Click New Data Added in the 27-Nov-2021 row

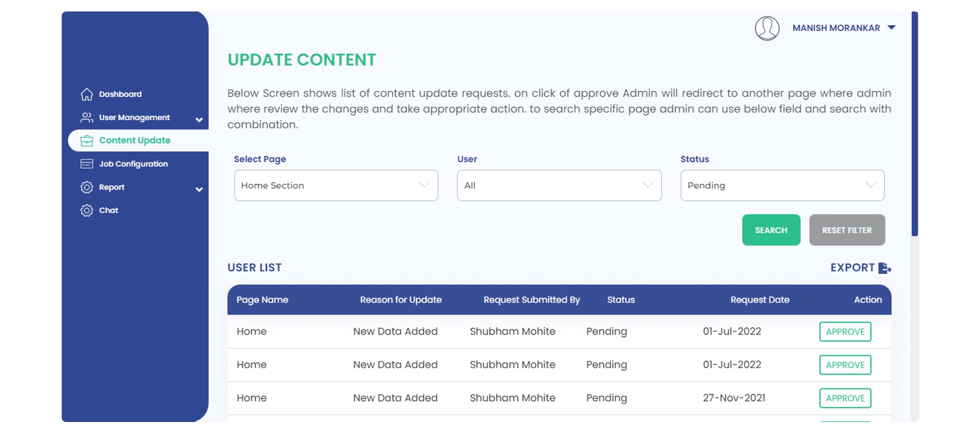click(395, 398)
